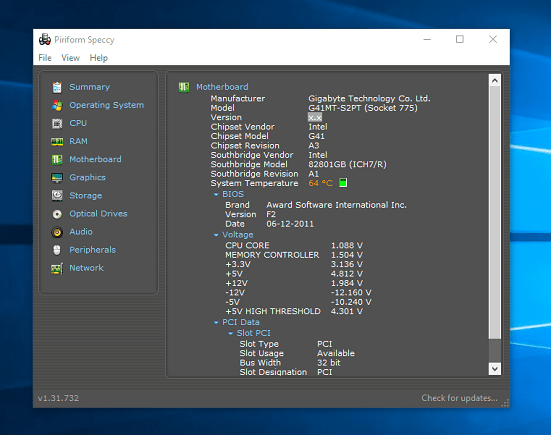Open the Peripherals section
Image resolution: width=551 pixels, height=435 pixels.
tap(92, 250)
